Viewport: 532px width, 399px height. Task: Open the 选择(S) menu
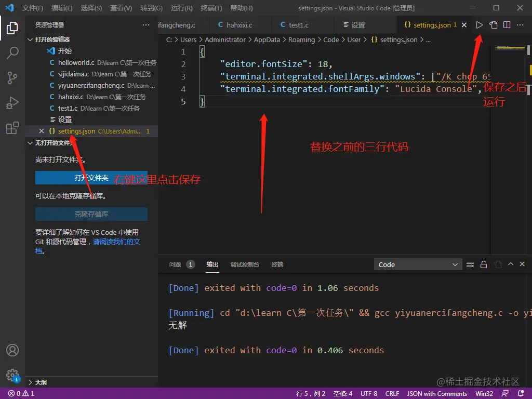click(91, 8)
